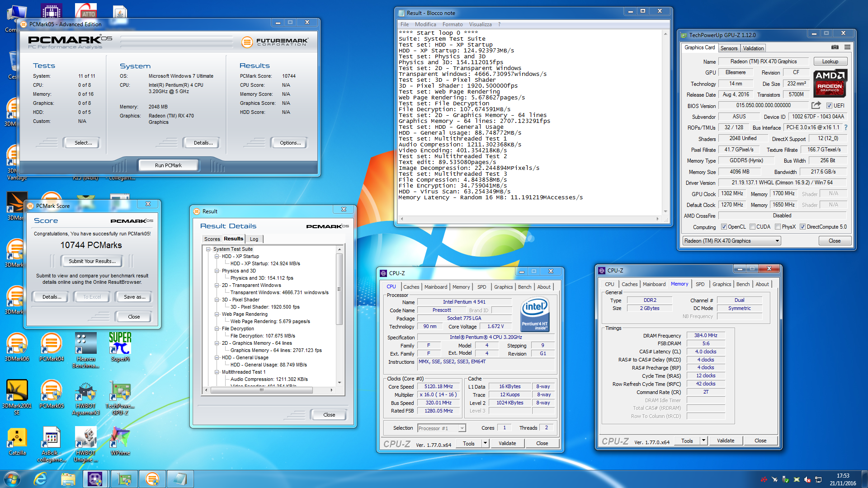
Task: Open the Validation tab in GPU-Z
Action: pyautogui.click(x=753, y=48)
